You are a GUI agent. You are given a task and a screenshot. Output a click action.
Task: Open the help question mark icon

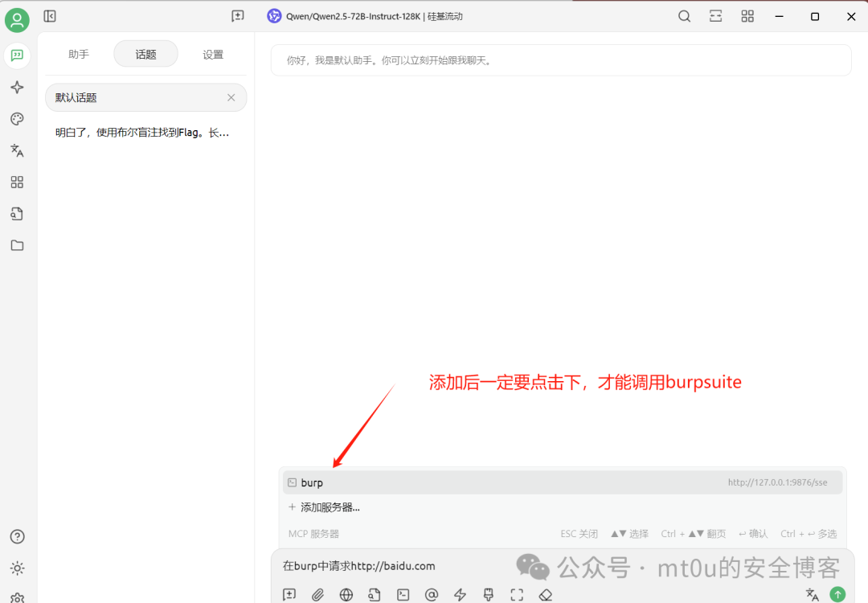pos(17,536)
